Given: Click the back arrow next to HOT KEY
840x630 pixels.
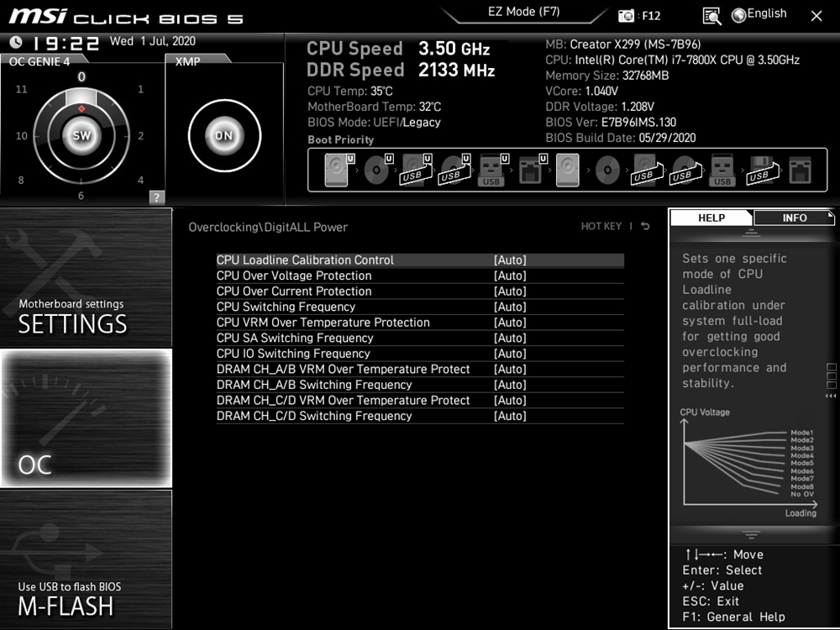Looking at the screenshot, I should [645, 227].
